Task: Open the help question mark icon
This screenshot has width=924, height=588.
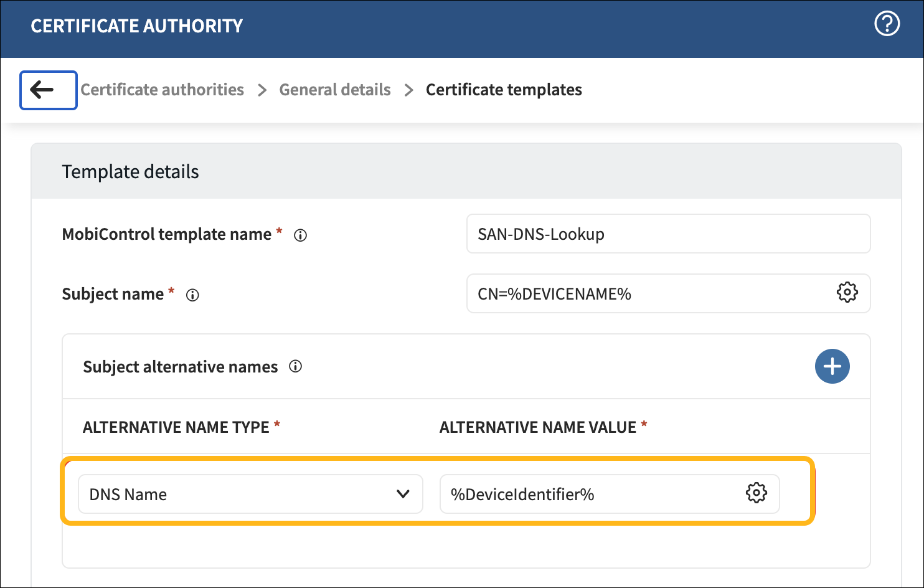Action: [x=887, y=24]
